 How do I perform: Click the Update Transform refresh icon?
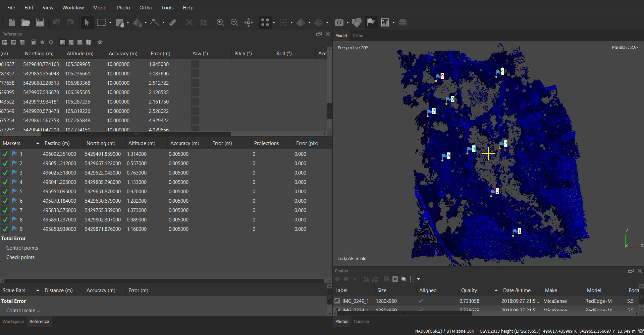click(x=51, y=42)
